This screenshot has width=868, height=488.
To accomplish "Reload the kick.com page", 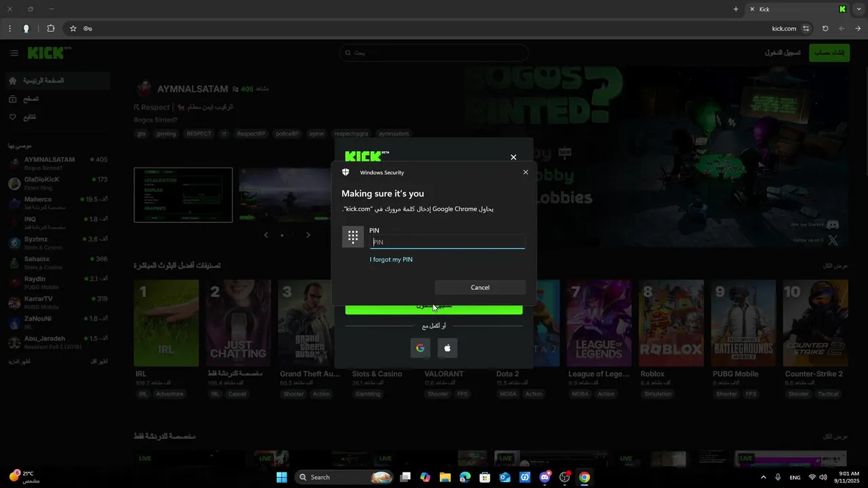I will coord(825,28).
